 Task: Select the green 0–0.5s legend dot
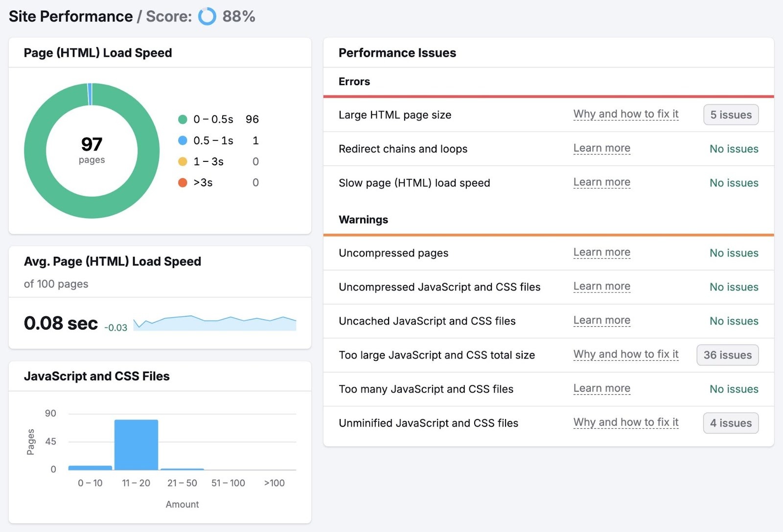pyautogui.click(x=182, y=119)
